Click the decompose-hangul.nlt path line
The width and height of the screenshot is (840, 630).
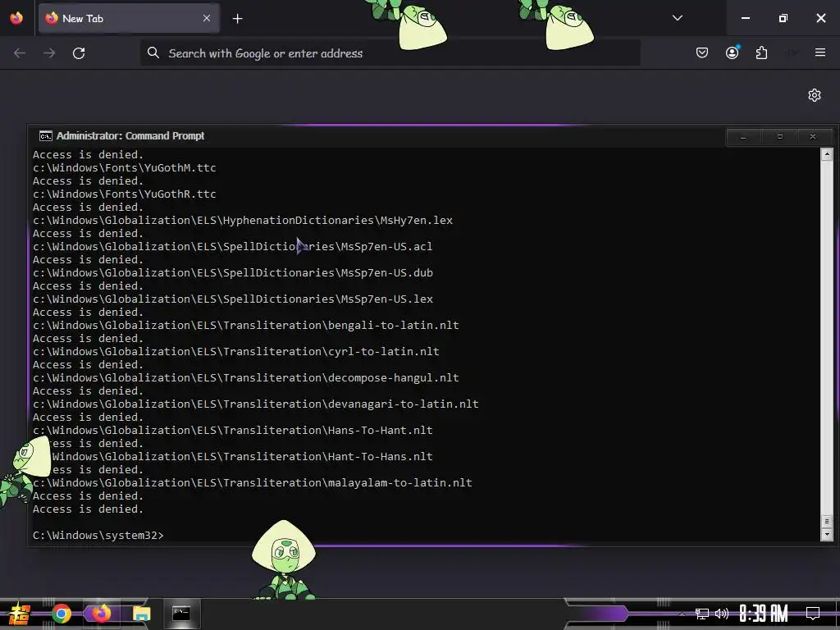246,377
